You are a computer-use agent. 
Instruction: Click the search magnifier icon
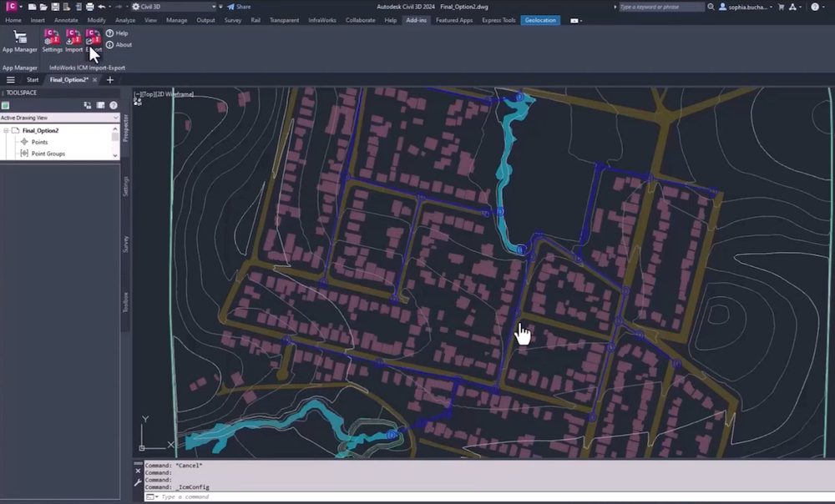point(710,7)
